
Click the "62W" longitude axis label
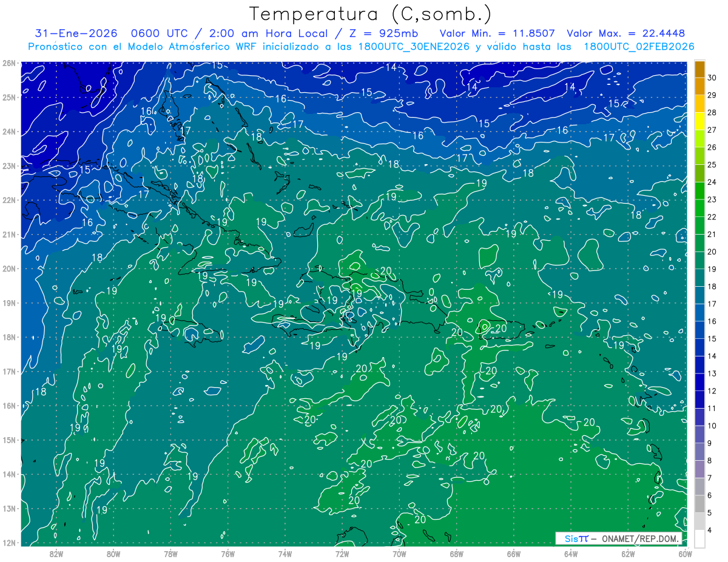pyautogui.click(x=628, y=554)
